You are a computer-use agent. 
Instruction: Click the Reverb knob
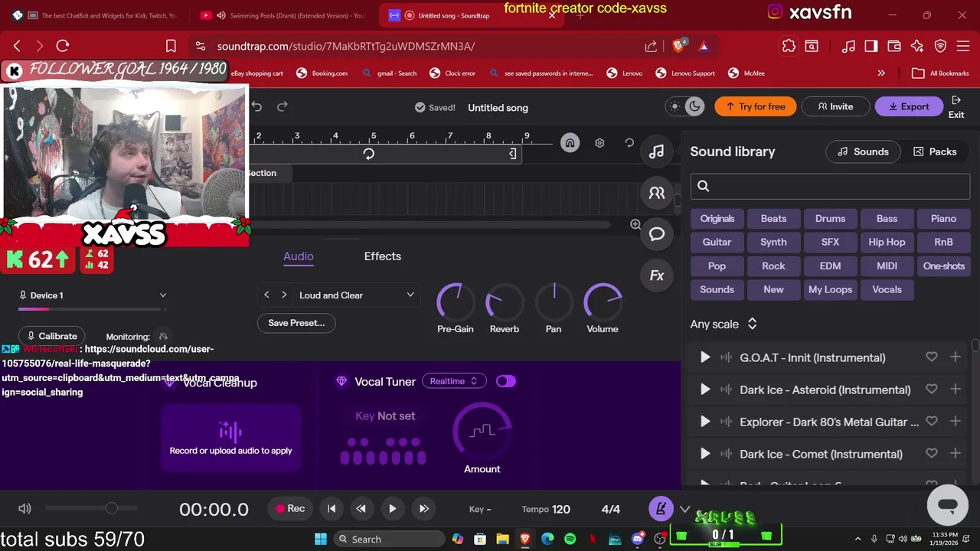[x=504, y=303]
